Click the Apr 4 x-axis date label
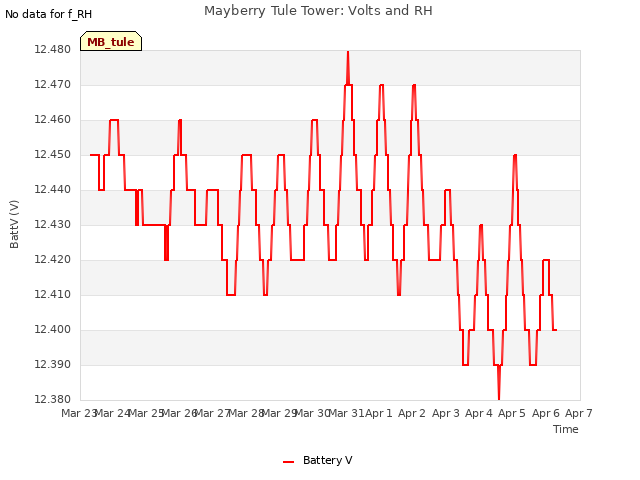The height and width of the screenshot is (480, 640). pyautogui.click(x=479, y=413)
